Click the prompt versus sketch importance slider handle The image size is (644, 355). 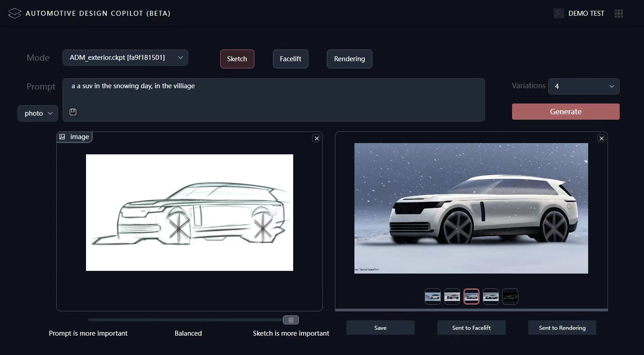coord(291,320)
